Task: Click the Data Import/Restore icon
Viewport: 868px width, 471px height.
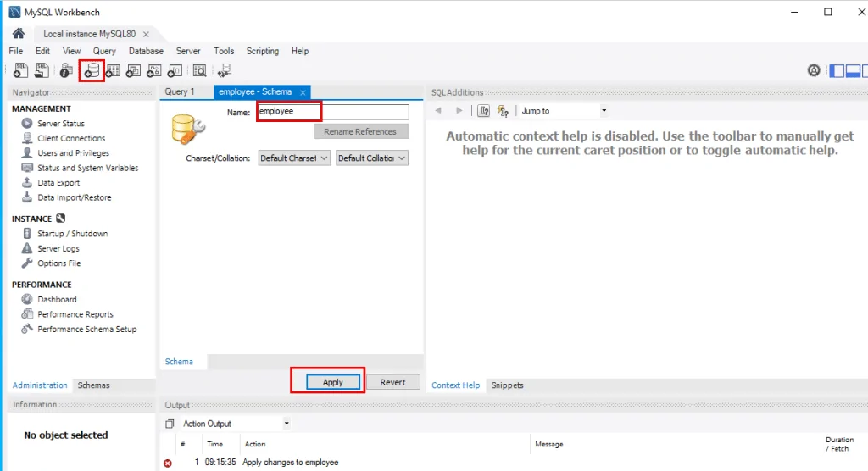Action: (26, 197)
